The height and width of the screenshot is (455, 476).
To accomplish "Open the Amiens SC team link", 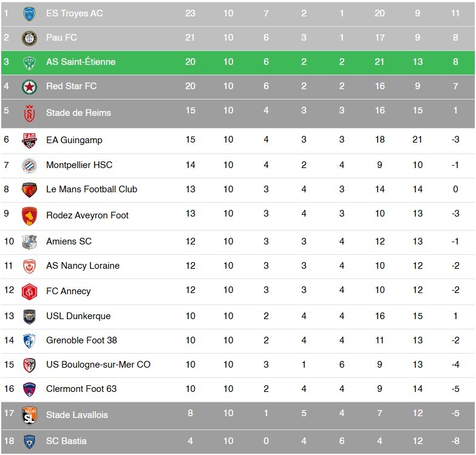I will coord(69,241).
